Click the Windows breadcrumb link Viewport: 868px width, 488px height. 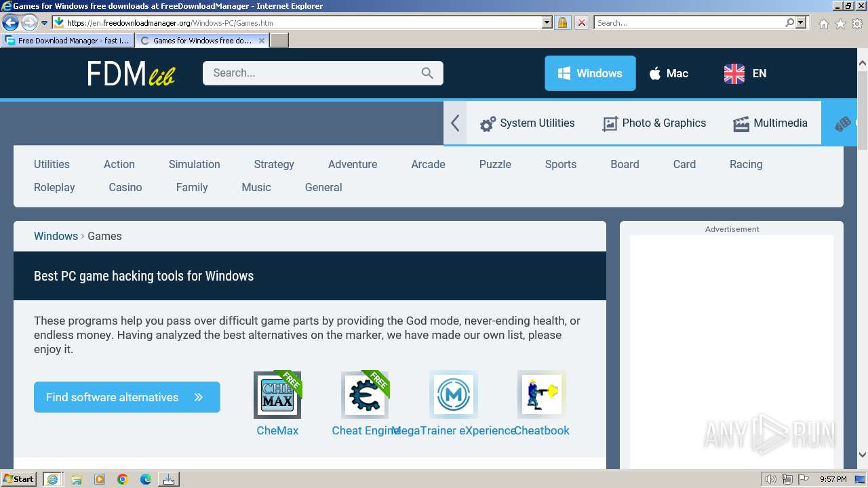(x=56, y=236)
